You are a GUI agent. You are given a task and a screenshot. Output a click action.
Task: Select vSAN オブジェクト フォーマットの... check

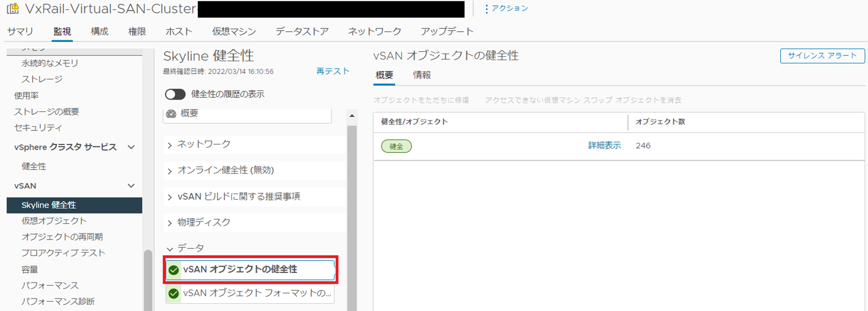pyautogui.click(x=250, y=294)
